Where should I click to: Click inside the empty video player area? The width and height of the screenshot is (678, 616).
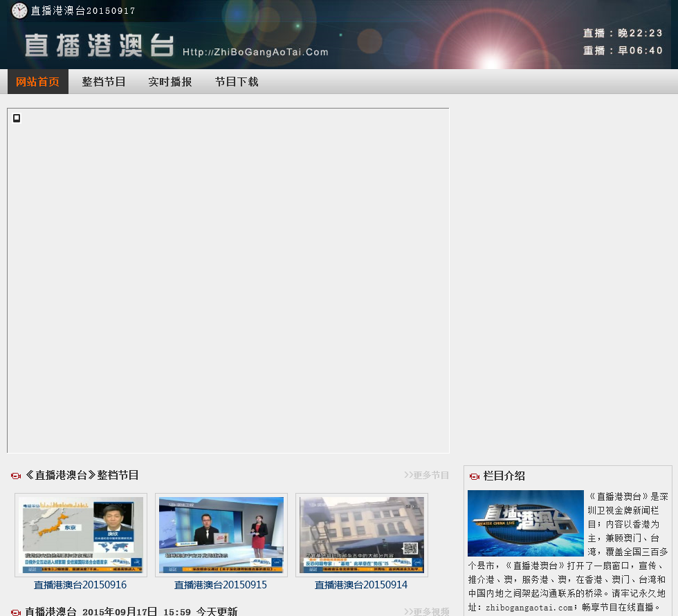click(228, 281)
